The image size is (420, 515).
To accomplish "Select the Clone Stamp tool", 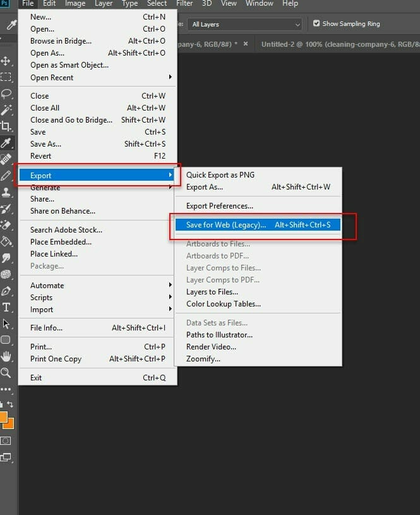I will coord(6,192).
